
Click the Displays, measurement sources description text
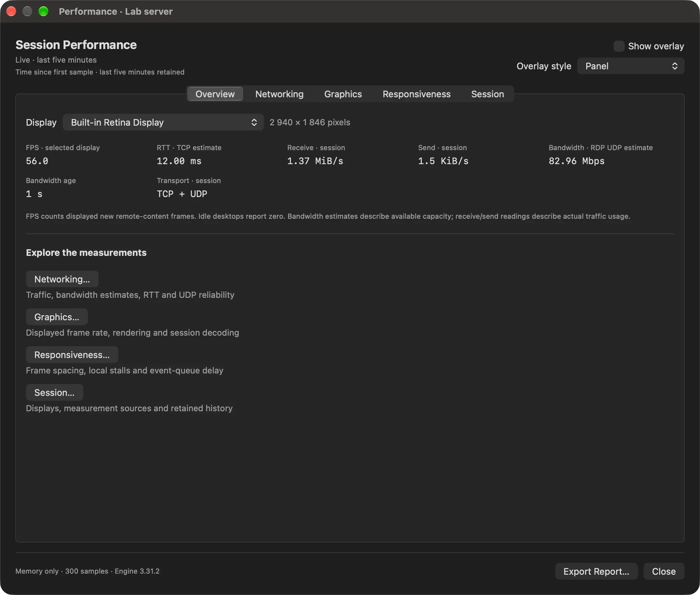pos(129,408)
